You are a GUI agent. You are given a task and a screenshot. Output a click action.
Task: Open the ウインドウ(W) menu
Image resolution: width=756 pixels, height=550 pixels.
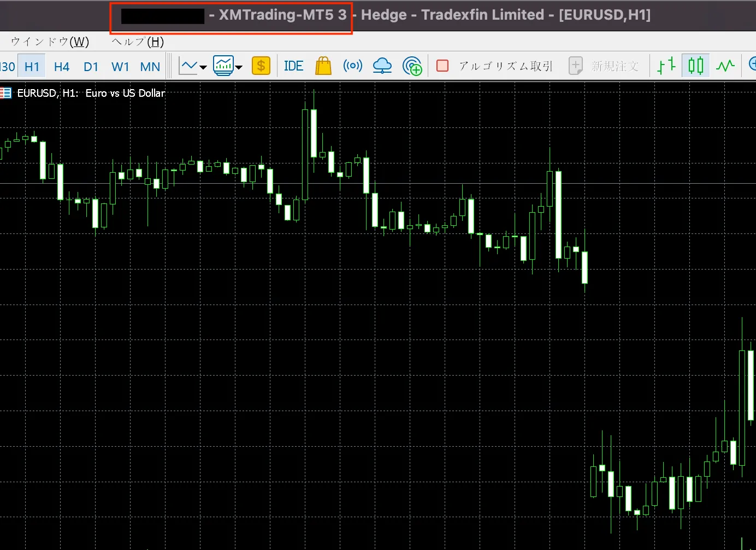click(50, 42)
